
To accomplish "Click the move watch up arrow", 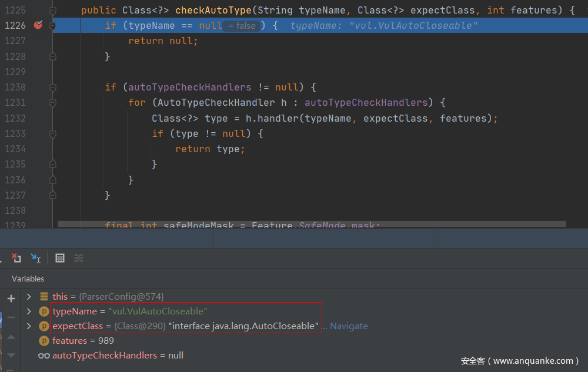I will click(11, 337).
